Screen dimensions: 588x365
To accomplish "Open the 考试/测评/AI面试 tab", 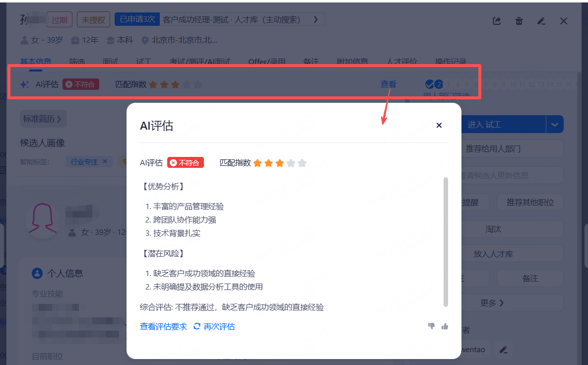I will 200,62.
